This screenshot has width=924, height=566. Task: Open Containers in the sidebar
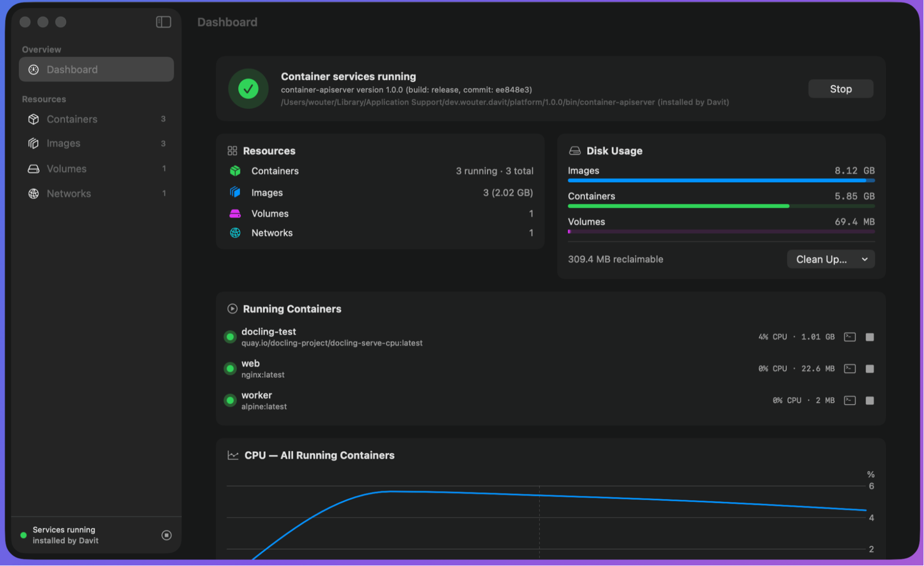[96, 119]
